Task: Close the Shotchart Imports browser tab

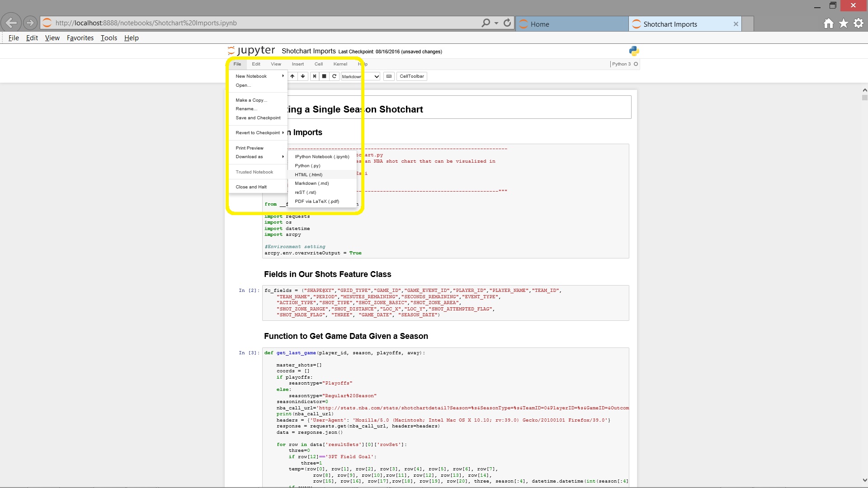Action: (736, 24)
